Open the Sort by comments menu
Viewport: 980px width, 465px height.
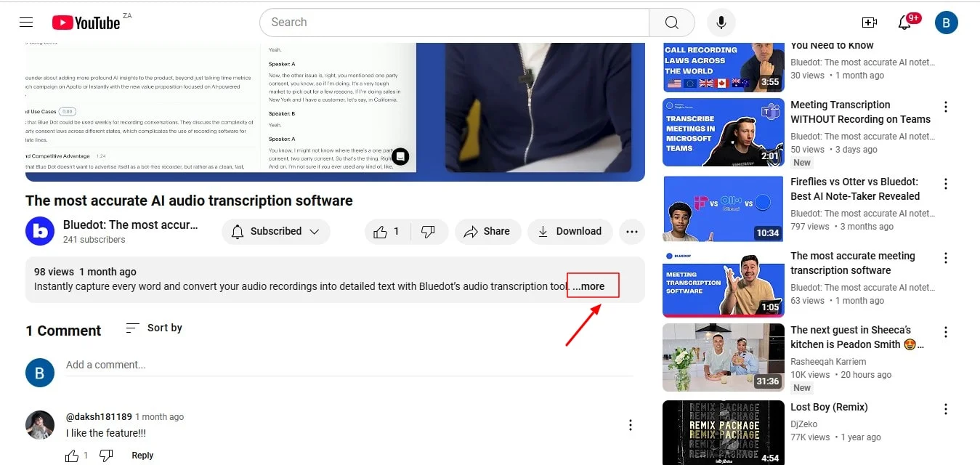154,328
